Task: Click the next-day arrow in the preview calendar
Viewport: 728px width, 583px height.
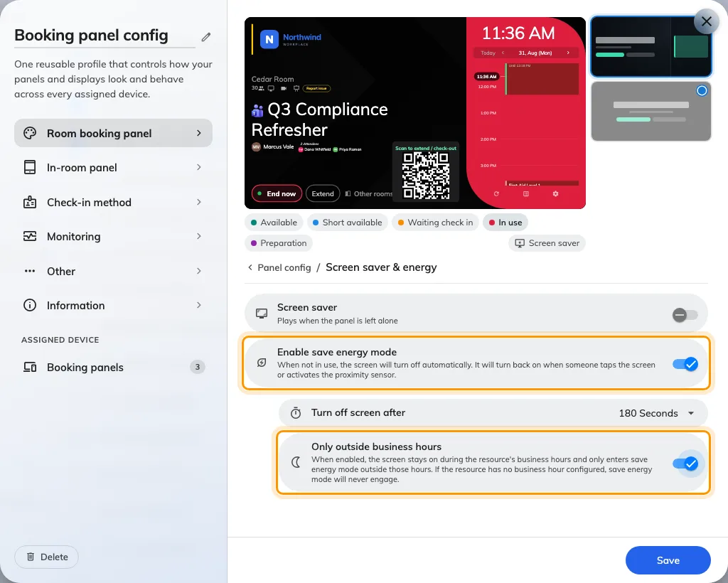Action: coord(568,53)
